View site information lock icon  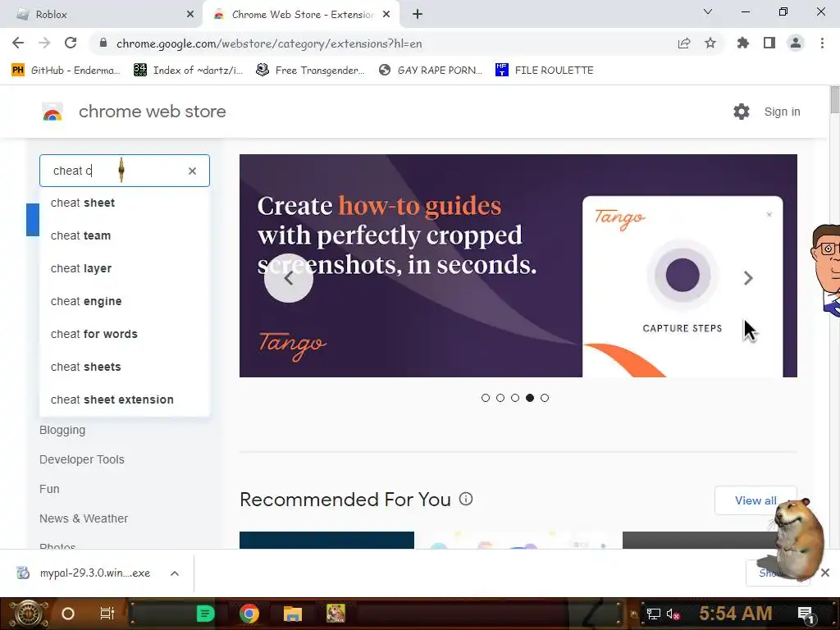[103, 43]
